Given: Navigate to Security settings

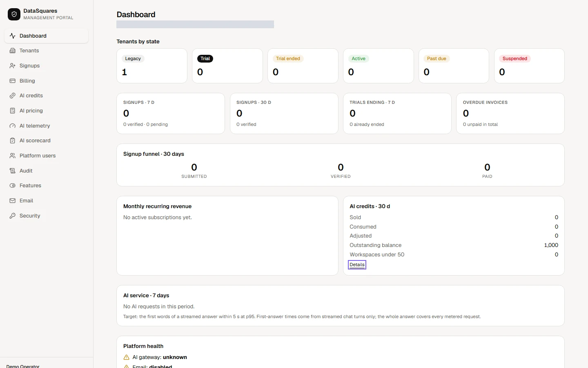Looking at the screenshot, I should click(46, 216).
